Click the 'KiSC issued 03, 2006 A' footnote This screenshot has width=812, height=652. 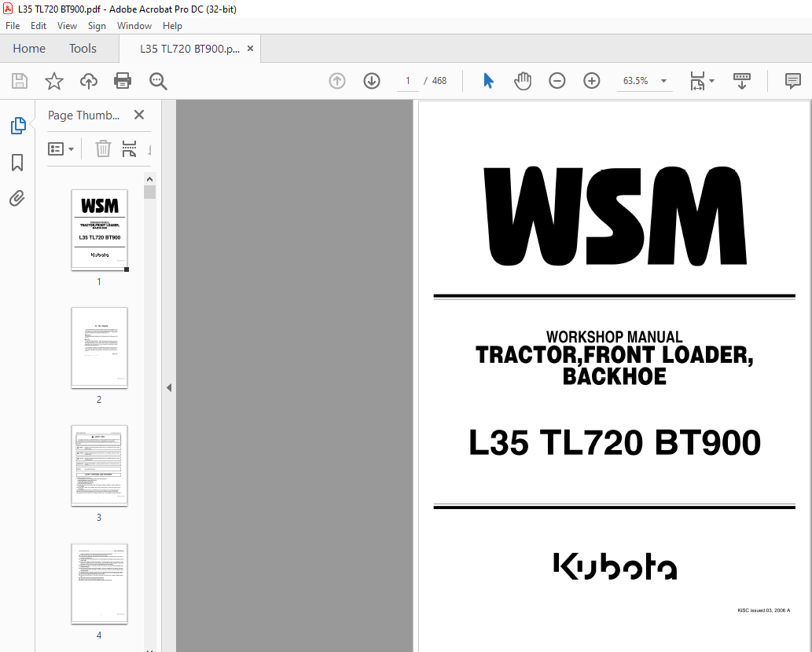pyautogui.click(x=764, y=610)
